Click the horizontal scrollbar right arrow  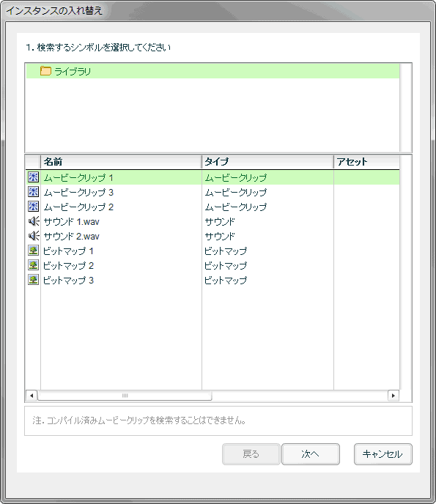[393, 396]
